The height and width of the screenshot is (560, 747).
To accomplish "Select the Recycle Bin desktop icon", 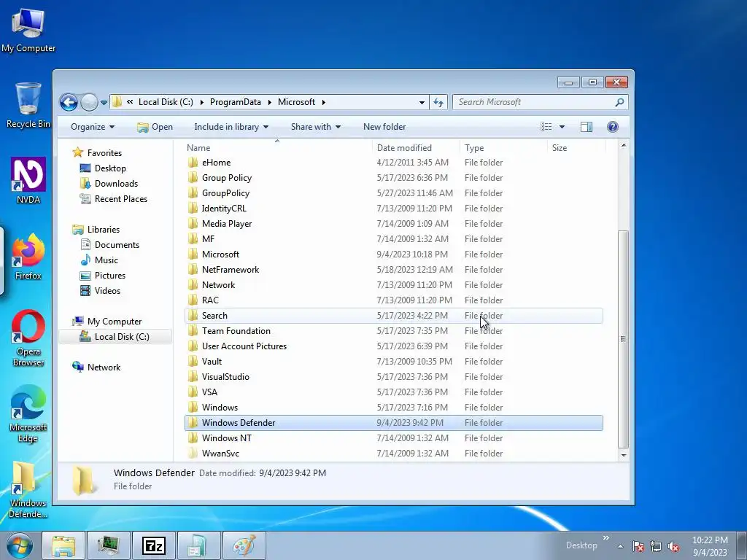I will 28,105.
